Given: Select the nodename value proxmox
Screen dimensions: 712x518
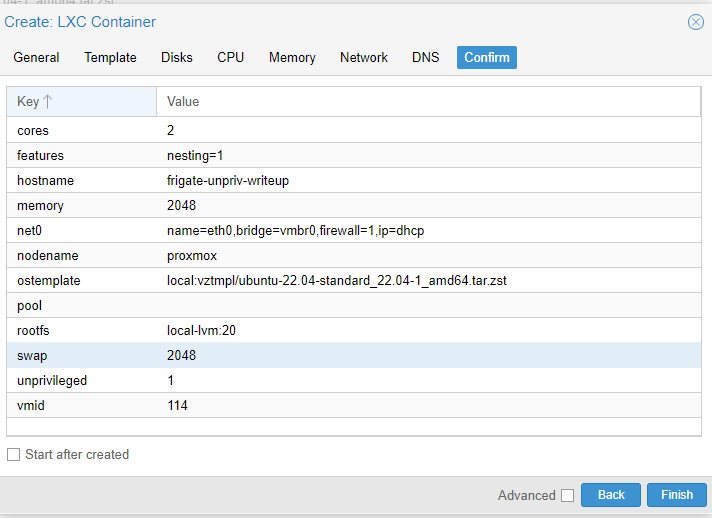Looking at the screenshot, I should point(192,256).
